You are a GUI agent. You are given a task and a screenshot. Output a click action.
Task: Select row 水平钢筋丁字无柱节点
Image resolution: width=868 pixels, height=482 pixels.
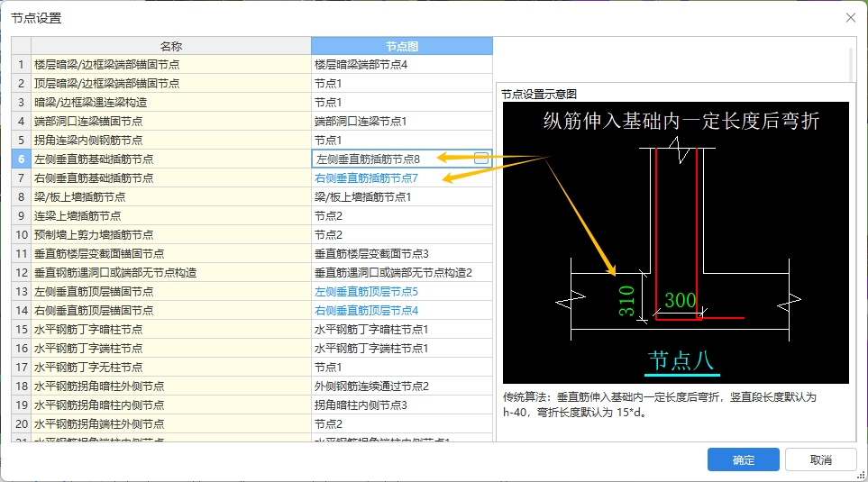click(171, 367)
